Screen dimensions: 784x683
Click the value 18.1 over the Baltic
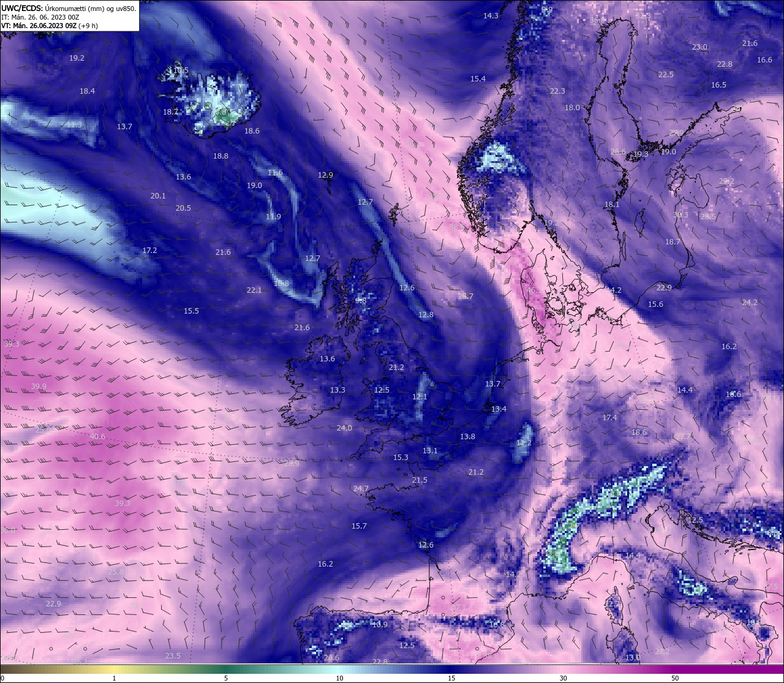(612, 205)
